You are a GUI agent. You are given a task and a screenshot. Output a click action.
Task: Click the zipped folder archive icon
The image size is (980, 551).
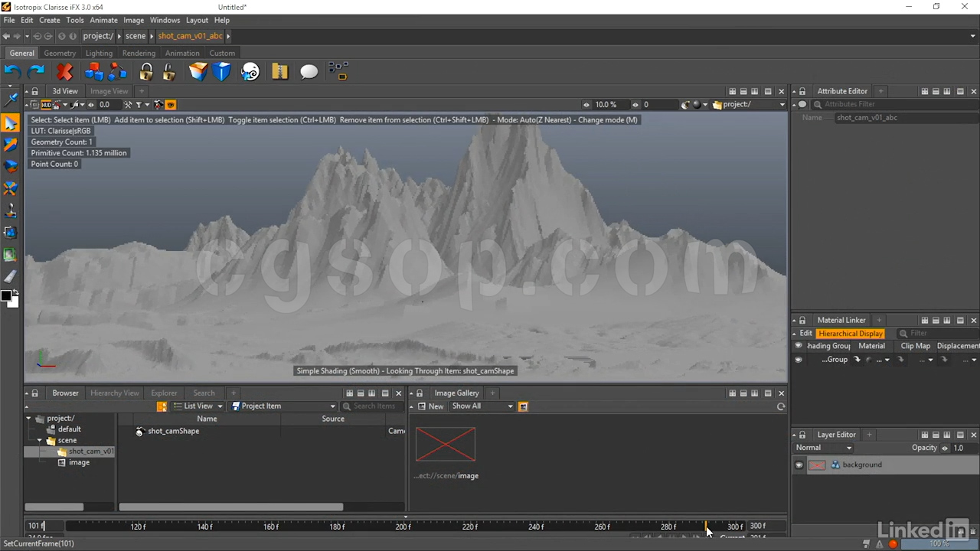click(279, 72)
